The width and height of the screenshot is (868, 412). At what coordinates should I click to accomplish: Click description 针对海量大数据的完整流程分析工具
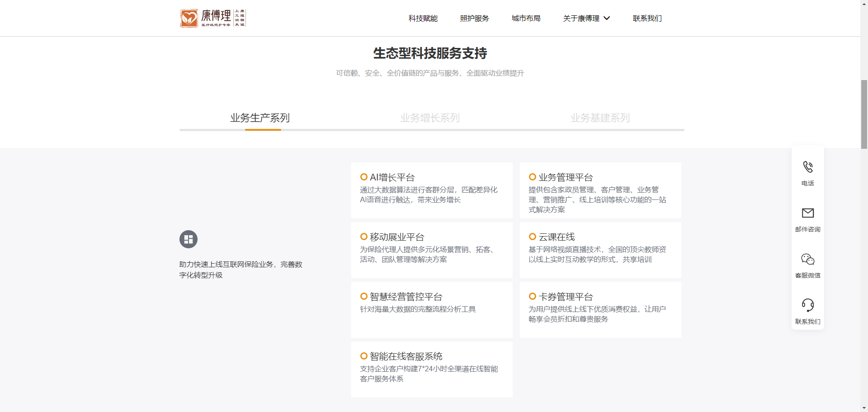pos(418,309)
